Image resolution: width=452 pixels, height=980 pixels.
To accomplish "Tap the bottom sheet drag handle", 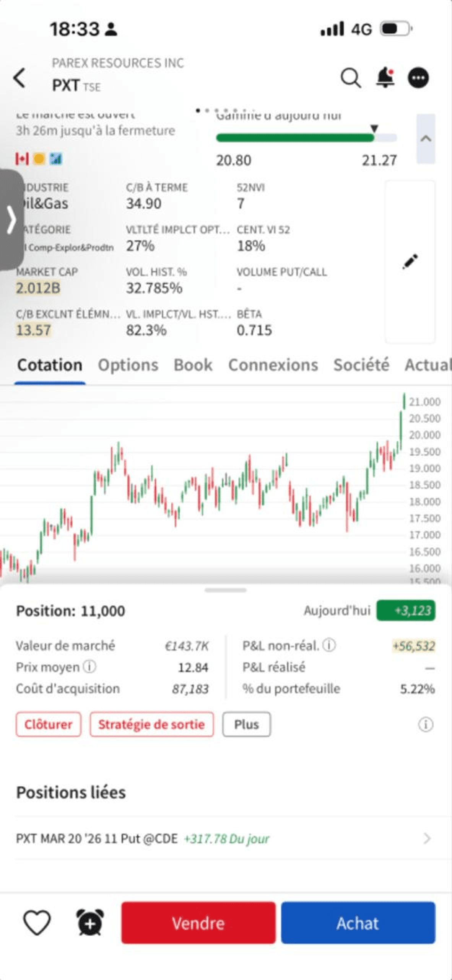I will point(226,590).
